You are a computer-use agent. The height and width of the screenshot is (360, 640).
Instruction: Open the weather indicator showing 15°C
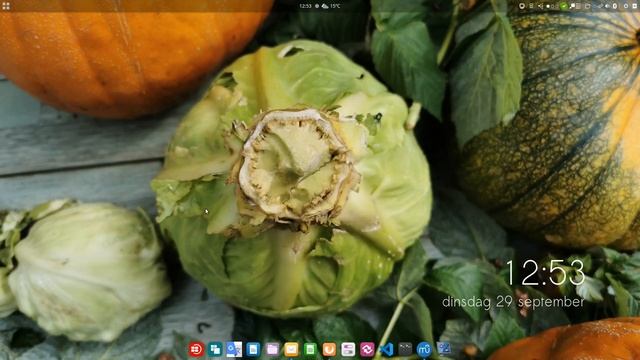[x=331, y=6]
